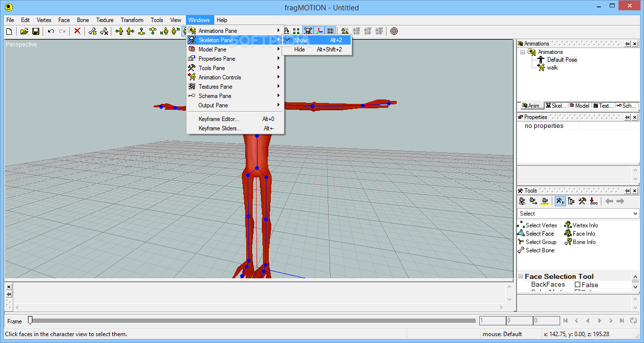Click the first computer icon in Tools pane
The image size is (644, 343).
(522, 201)
